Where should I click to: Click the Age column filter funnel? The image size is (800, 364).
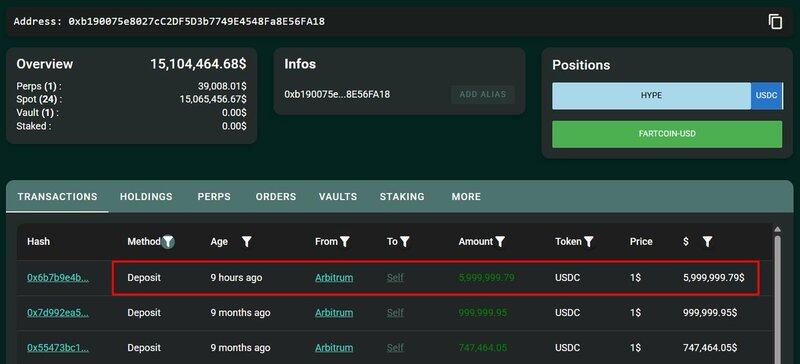(247, 241)
